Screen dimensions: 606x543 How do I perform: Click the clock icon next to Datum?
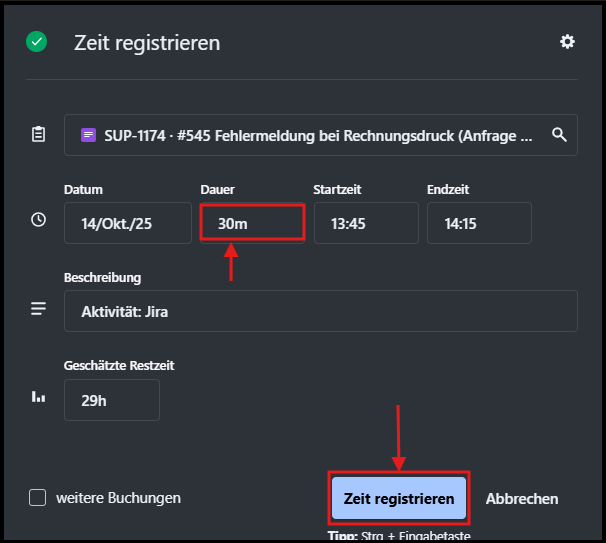pyautogui.click(x=38, y=219)
